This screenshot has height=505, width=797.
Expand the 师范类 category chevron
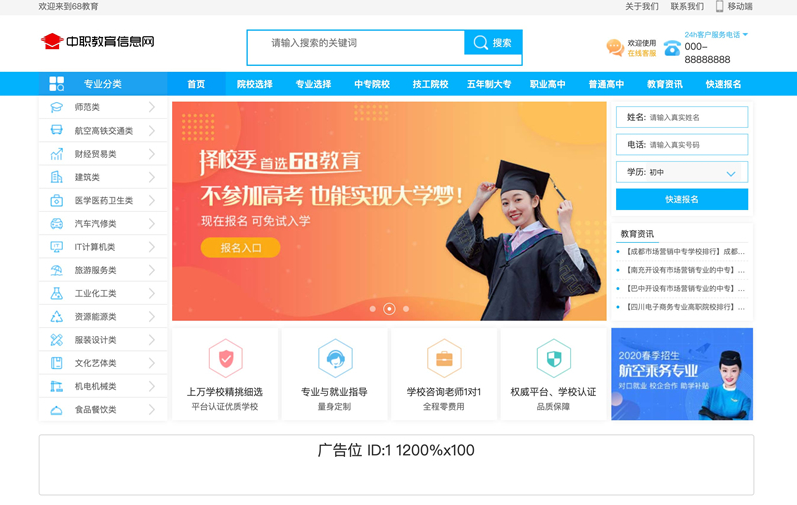click(x=151, y=107)
